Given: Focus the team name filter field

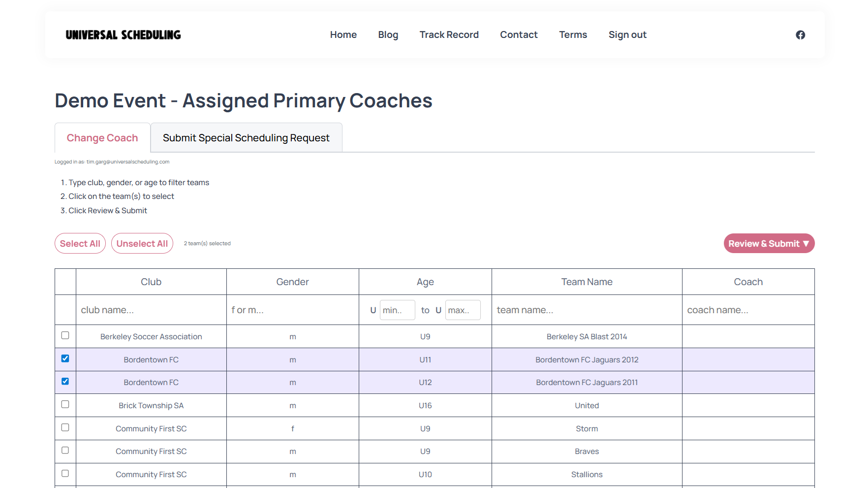Looking at the screenshot, I should tap(587, 310).
